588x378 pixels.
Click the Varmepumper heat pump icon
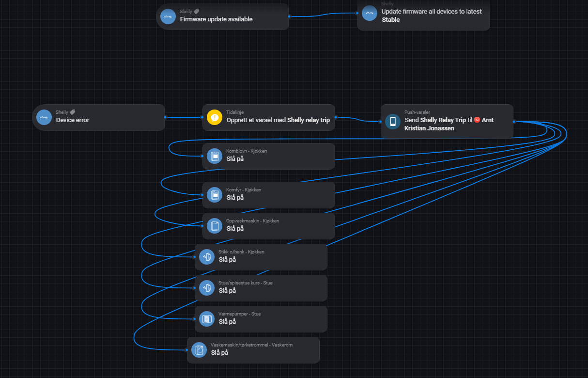[207, 319]
